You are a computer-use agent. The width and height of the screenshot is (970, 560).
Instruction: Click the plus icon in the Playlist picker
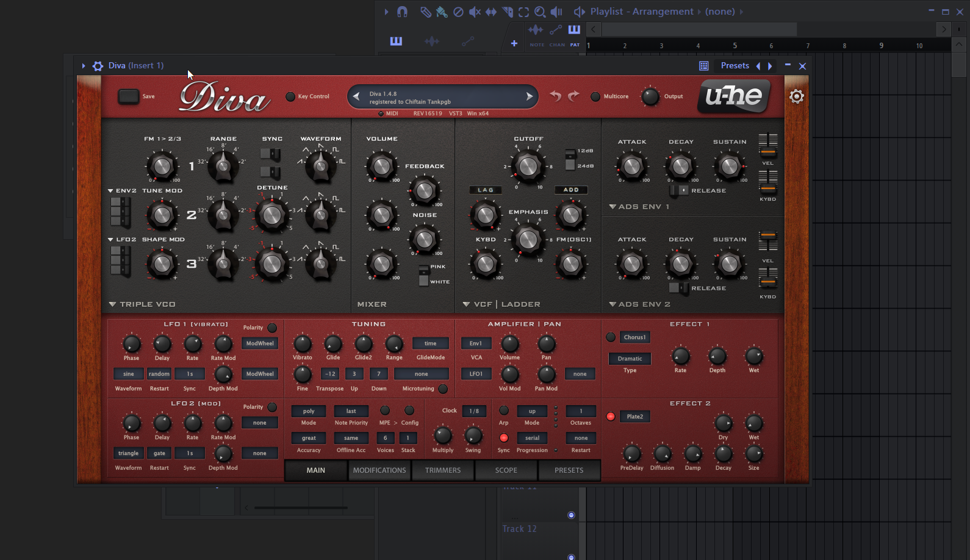(514, 43)
